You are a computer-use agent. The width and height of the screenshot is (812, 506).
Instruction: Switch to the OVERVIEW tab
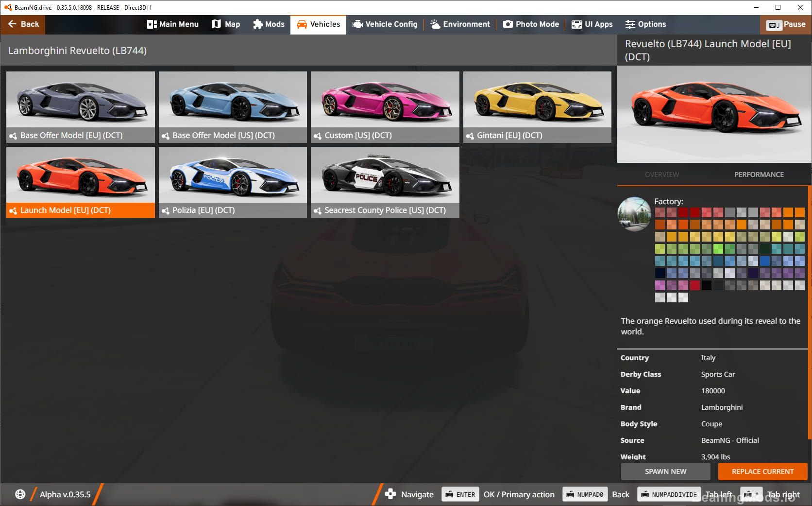click(662, 174)
